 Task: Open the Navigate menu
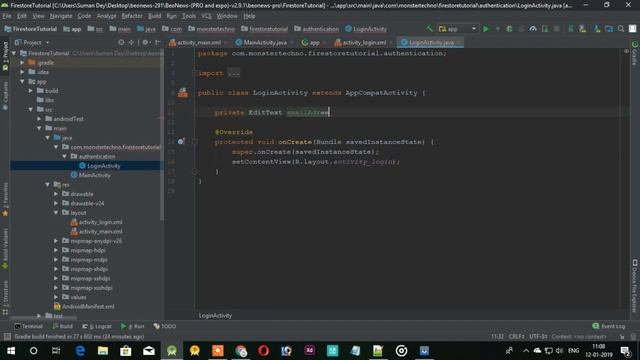[x=61, y=16]
